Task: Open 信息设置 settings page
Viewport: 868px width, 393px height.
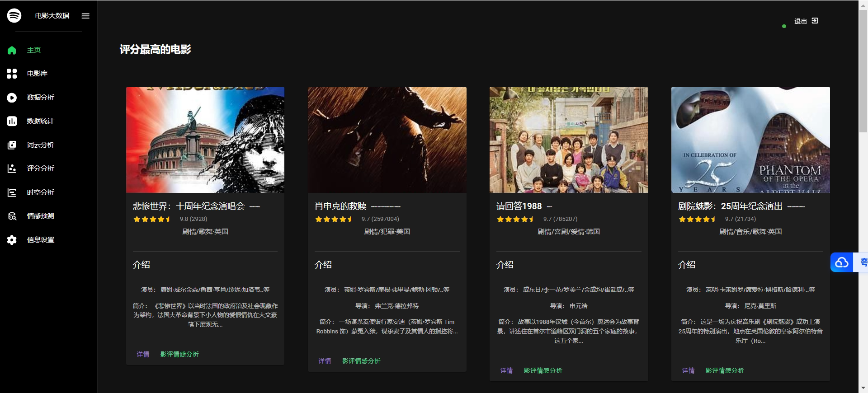Action: (x=40, y=240)
